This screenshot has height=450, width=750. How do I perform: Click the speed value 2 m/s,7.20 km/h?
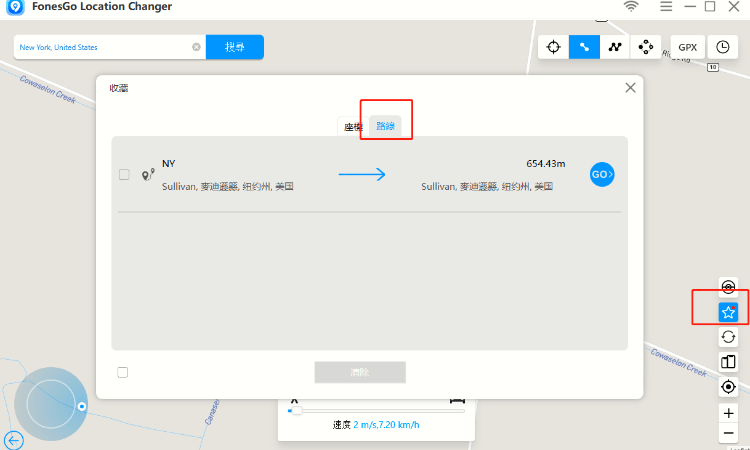386,425
